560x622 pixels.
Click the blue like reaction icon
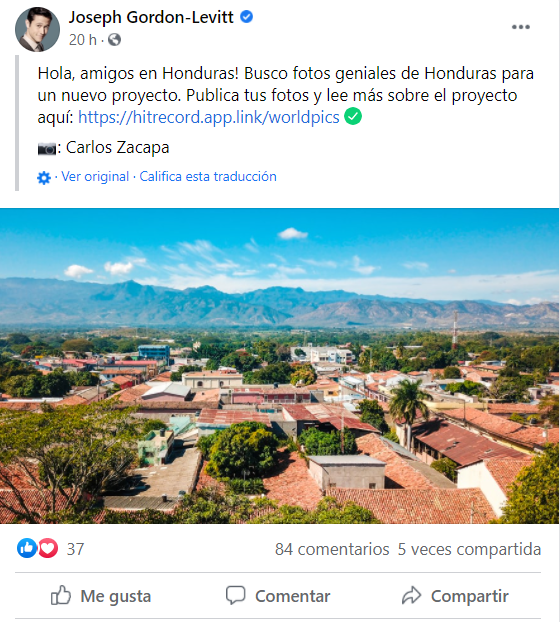[x=27, y=548]
